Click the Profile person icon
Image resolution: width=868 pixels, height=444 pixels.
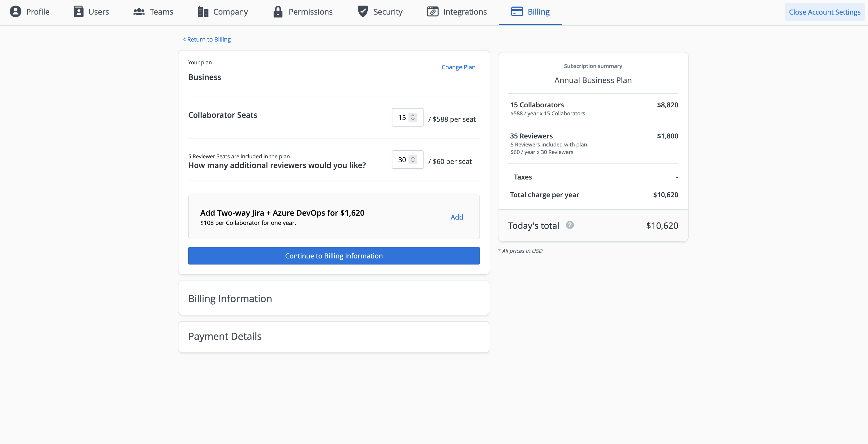(16, 12)
